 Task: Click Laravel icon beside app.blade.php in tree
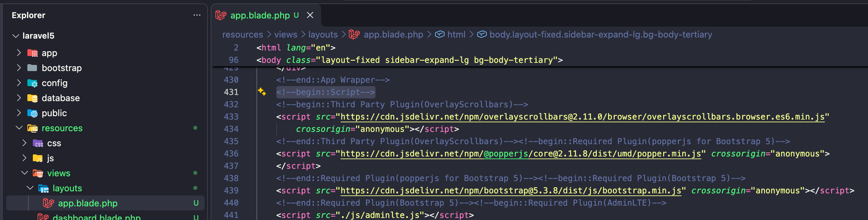[x=49, y=203]
